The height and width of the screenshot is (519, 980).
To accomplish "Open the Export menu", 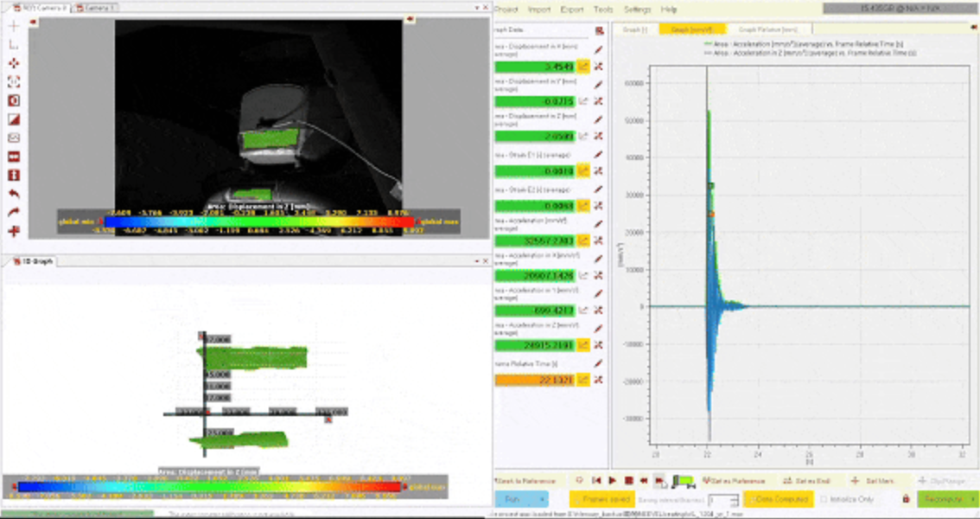I will [572, 10].
